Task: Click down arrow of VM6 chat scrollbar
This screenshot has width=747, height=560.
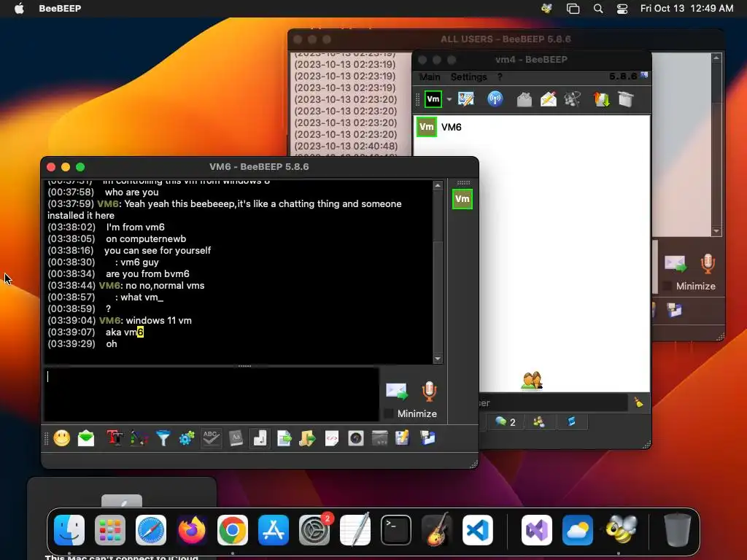Action: [x=438, y=359]
